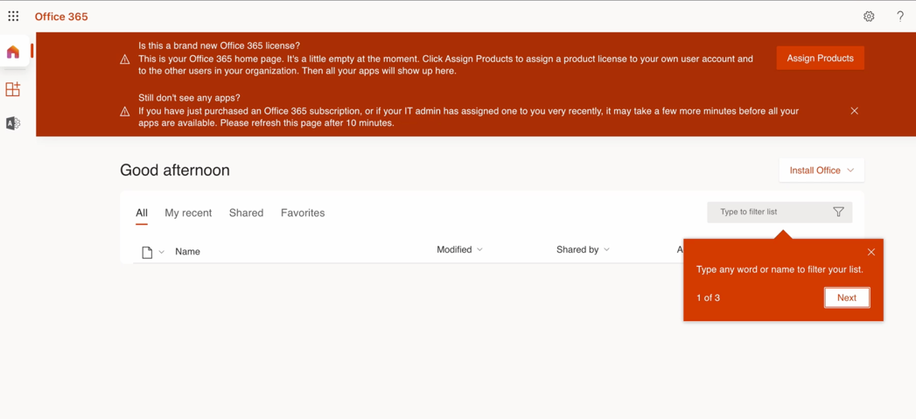
Task: Open the help question mark
Action: pos(900,16)
